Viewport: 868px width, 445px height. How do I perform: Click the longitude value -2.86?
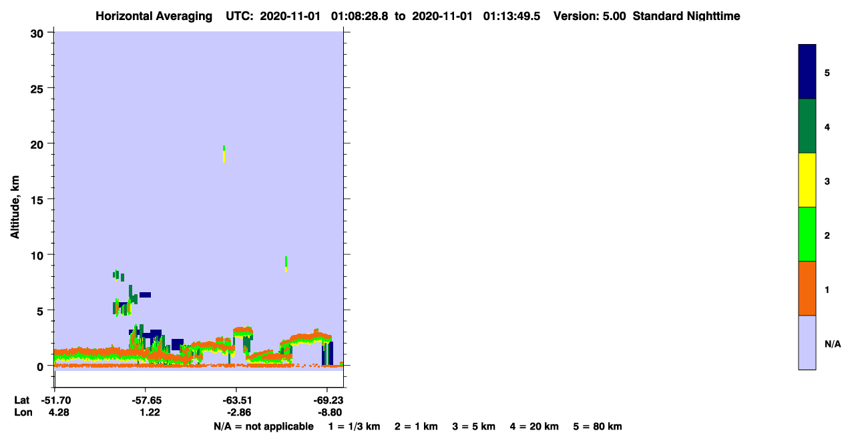point(238,412)
